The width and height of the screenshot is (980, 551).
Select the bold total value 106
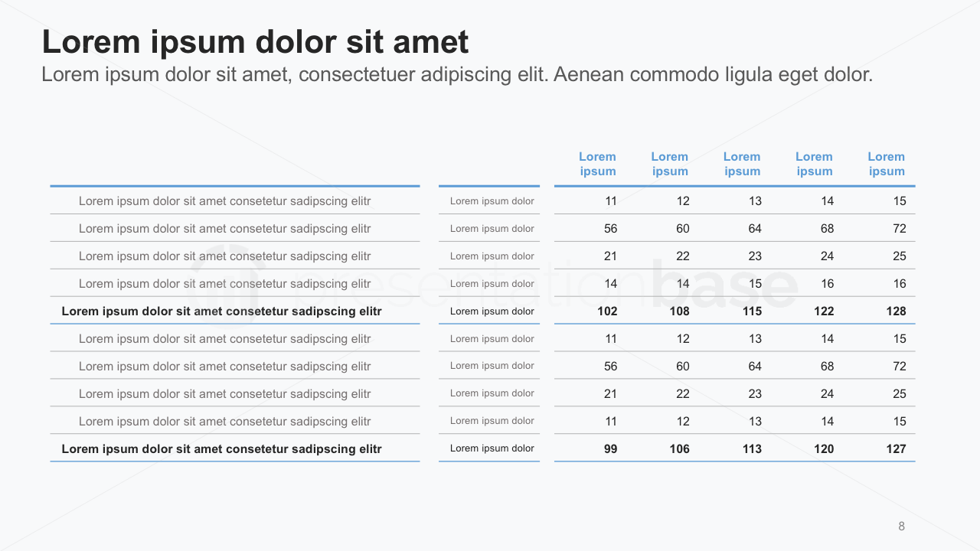click(679, 449)
